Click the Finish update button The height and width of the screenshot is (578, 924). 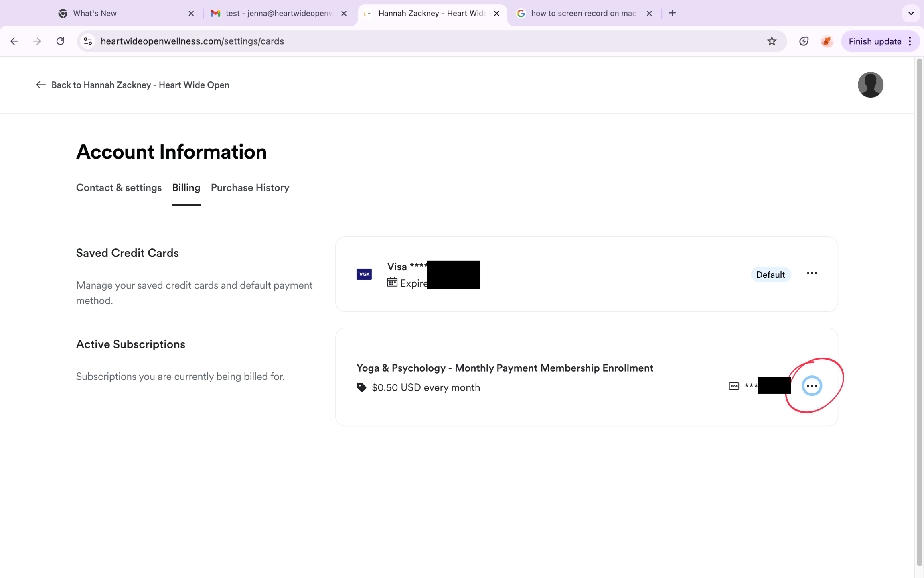[x=875, y=41]
